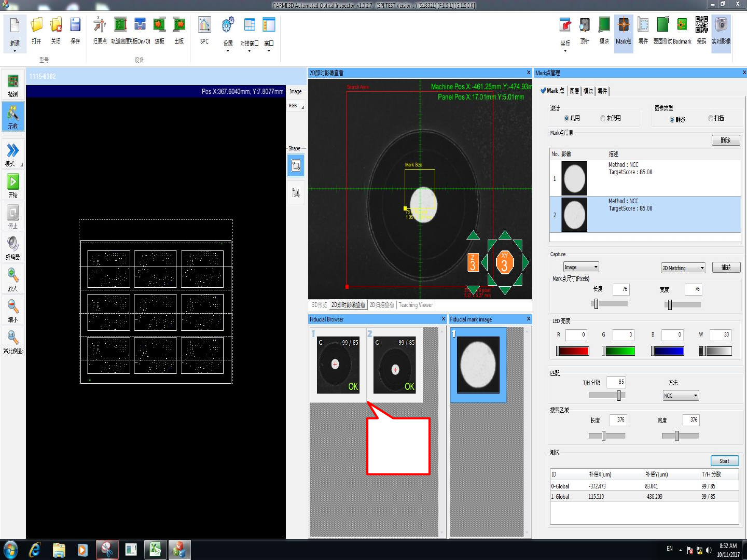Click the 实时影像 live camera icon
Image resolution: width=747 pixels, height=560 pixels.
coord(721,25)
